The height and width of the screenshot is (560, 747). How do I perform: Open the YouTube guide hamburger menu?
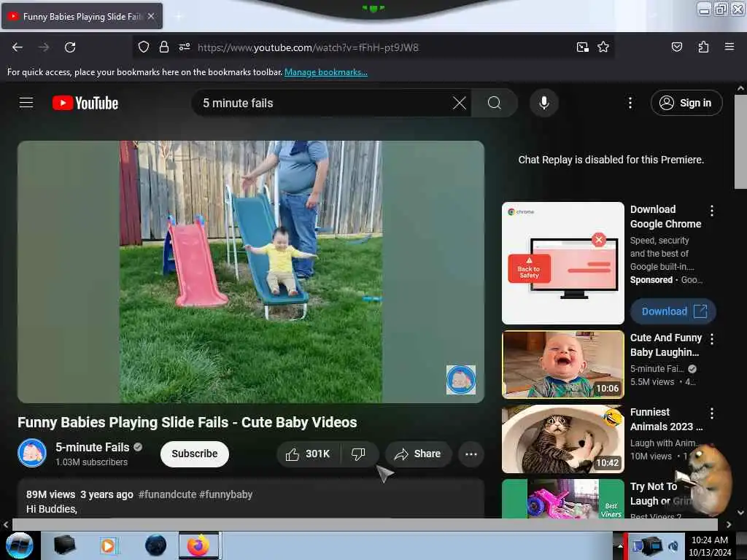(26, 103)
